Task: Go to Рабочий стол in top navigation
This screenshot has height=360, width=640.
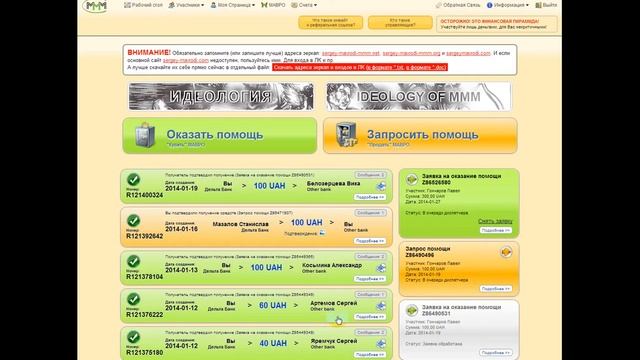Action: click(x=143, y=5)
